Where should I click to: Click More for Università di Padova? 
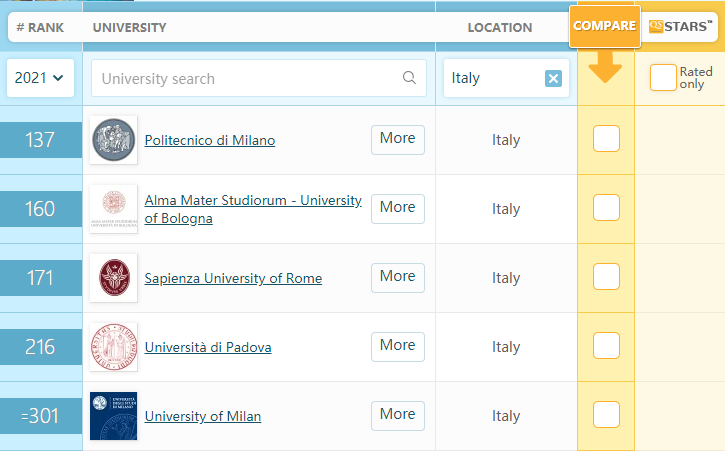click(398, 346)
